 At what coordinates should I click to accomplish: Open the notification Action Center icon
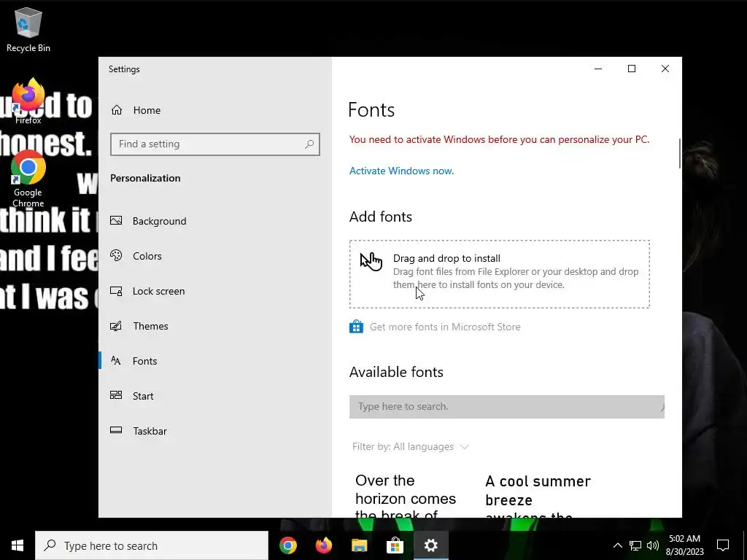coord(723,545)
